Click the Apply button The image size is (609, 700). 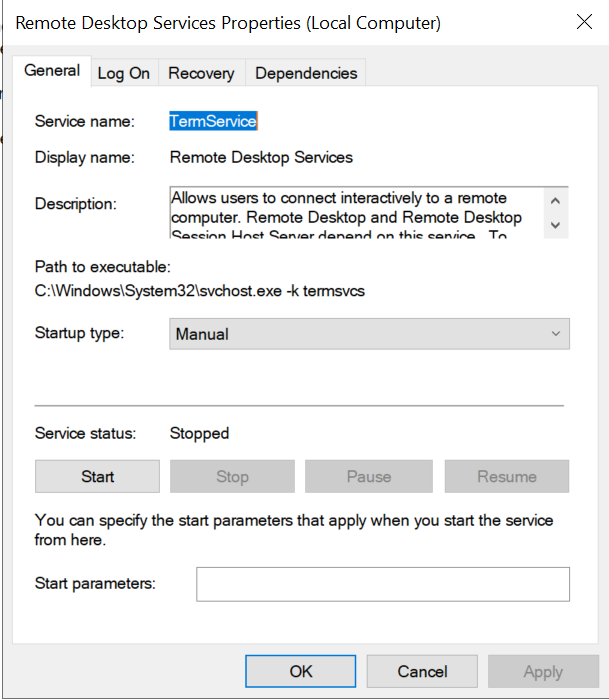coord(543,672)
